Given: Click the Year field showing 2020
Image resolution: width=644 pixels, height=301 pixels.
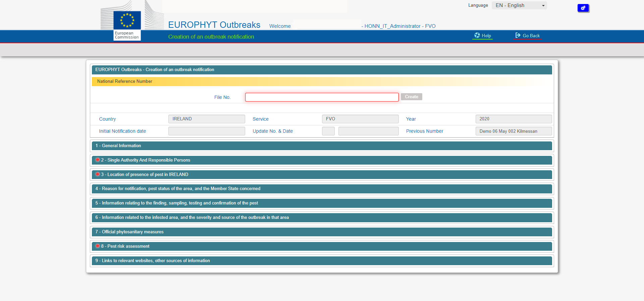Looking at the screenshot, I should pyautogui.click(x=514, y=119).
